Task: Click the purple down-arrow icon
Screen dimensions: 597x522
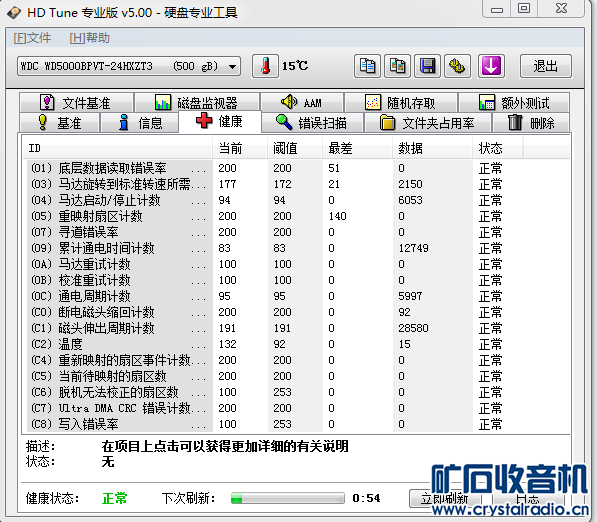Action: coord(491,66)
